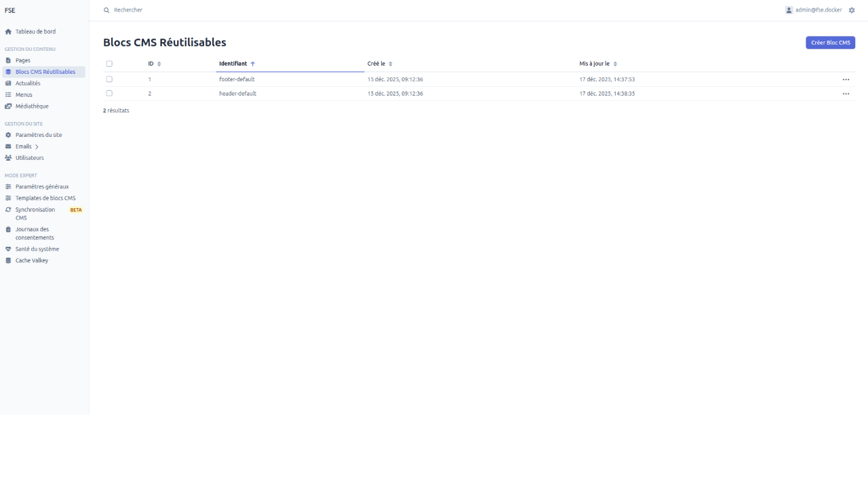The height and width of the screenshot is (488, 868).
Task: Click the Pages icon in sidebar
Action: tap(8, 60)
